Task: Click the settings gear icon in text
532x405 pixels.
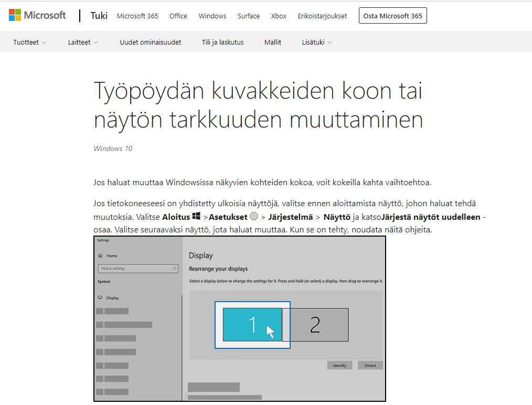Action: (x=254, y=216)
